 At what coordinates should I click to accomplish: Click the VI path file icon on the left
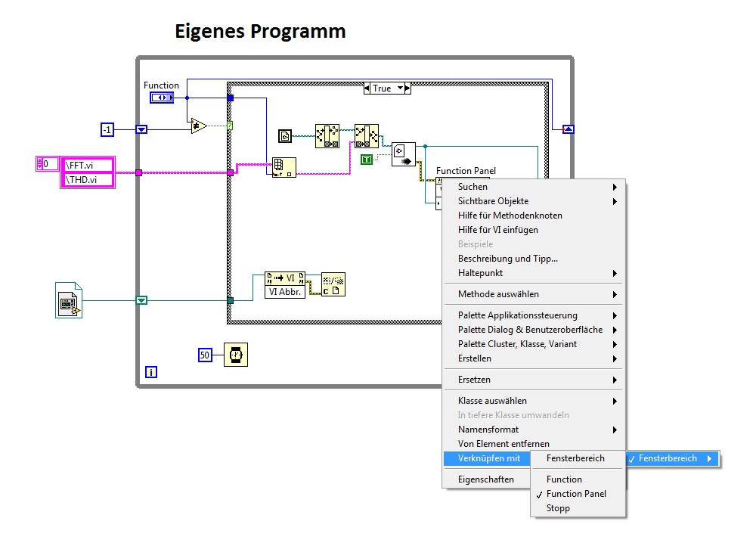(x=69, y=300)
